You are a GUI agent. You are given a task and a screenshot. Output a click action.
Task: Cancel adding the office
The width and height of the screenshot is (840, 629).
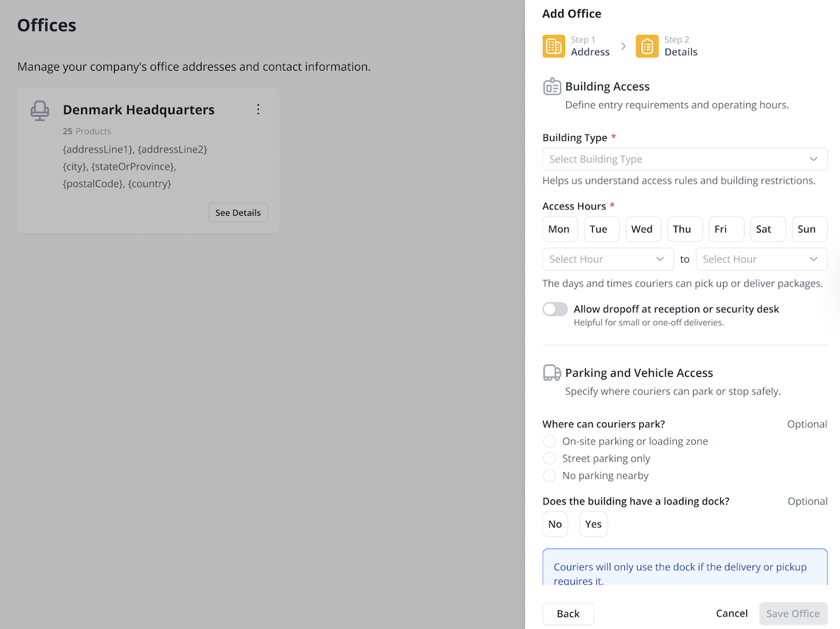coord(731,614)
